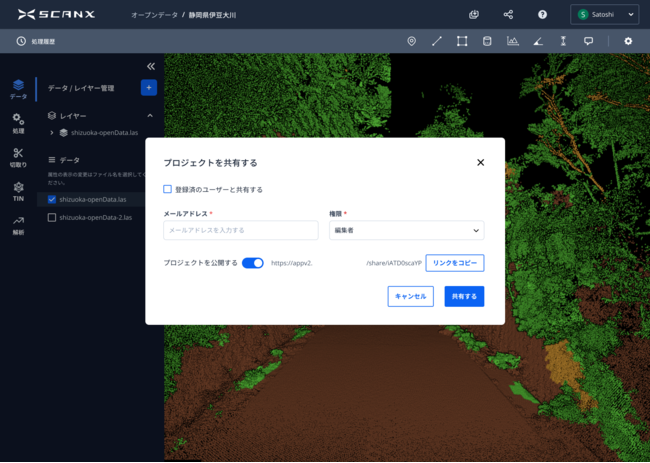Click the リンクをコピー button
650x463 pixels.
(x=454, y=263)
